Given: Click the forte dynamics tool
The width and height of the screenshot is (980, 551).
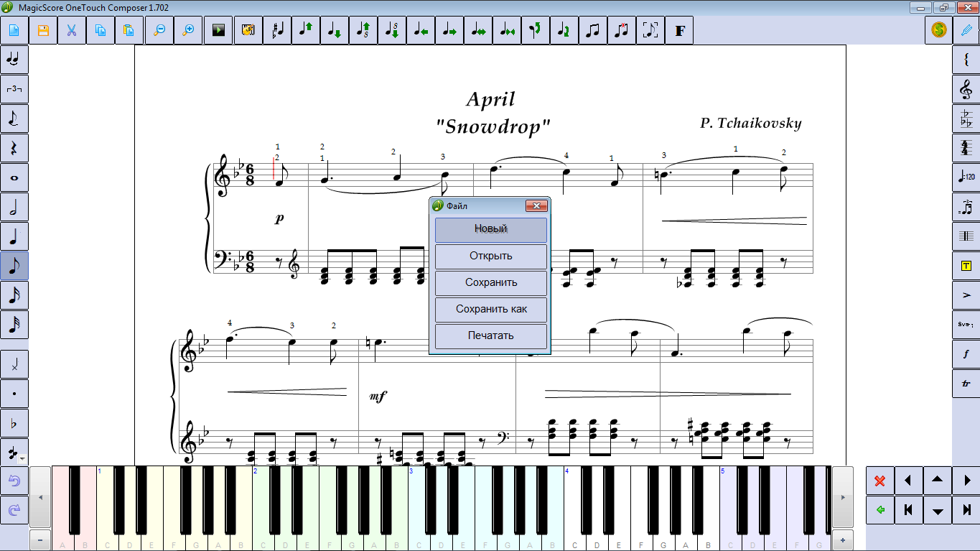Looking at the screenshot, I should click(966, 354).
